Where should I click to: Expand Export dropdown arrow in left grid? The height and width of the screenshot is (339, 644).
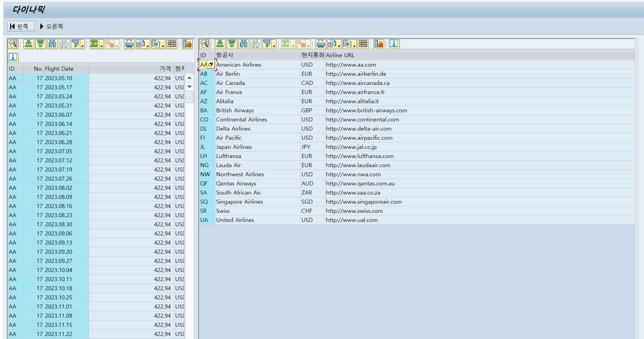pos(163,46)
